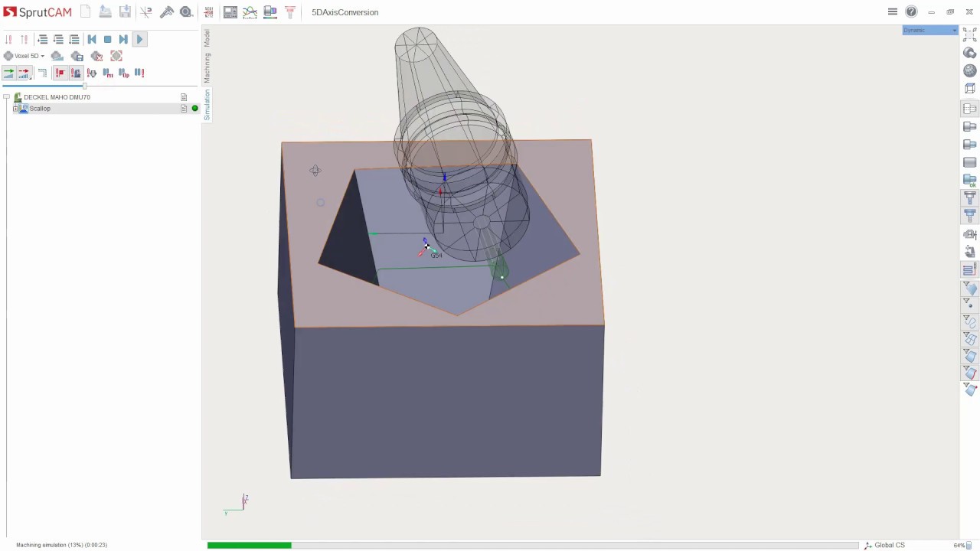Open the Dynamic view mode dropdown
Image resolution: width=980 pixels, height=551 pixels.
[930, 31]
